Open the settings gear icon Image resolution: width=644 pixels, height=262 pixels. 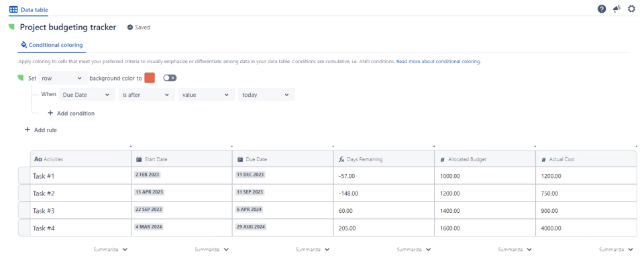pos(632,9)
